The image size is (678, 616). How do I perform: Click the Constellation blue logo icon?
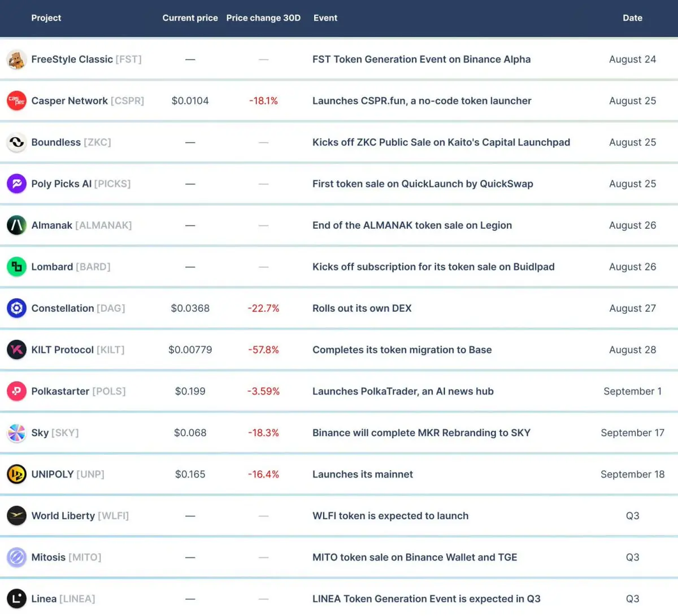[16, 308]
